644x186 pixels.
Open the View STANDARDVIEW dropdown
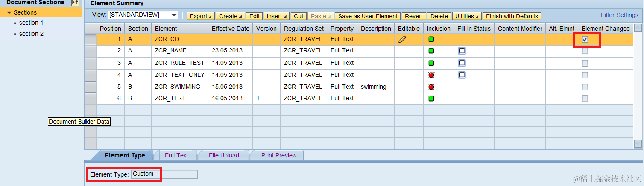point(174,15)
